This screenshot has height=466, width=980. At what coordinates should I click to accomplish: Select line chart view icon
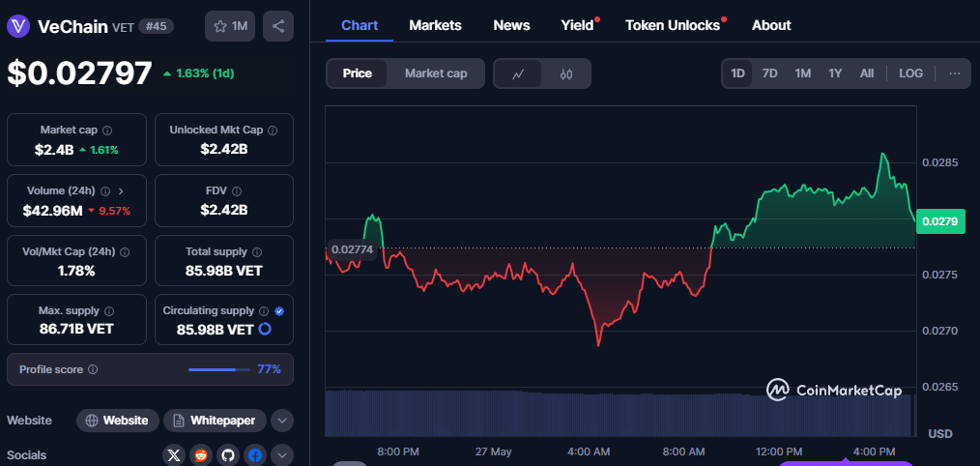[518, 73]
